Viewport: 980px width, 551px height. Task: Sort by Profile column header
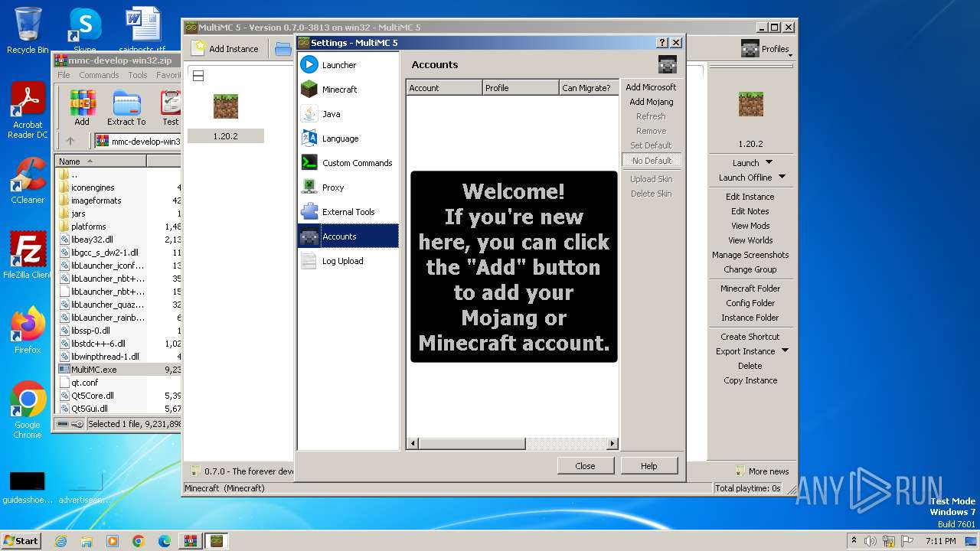521,88
